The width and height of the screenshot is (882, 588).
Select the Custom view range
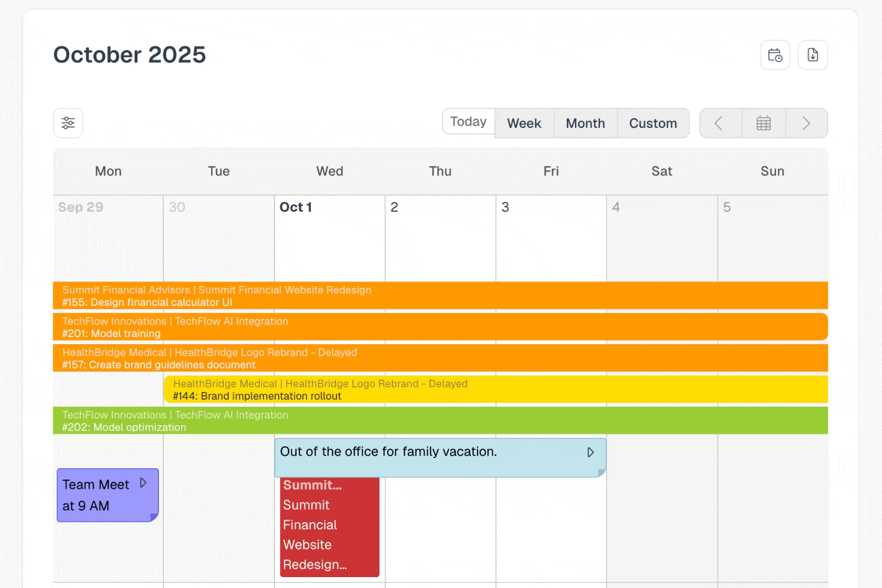(x=653, y=124)
